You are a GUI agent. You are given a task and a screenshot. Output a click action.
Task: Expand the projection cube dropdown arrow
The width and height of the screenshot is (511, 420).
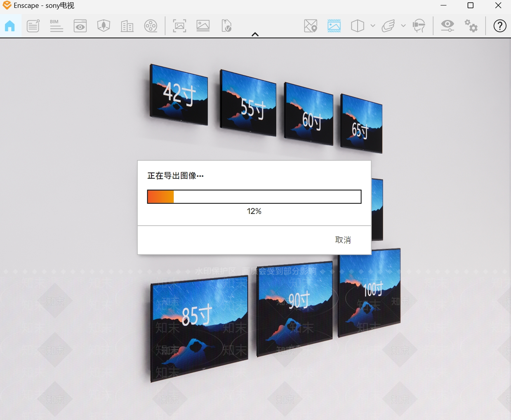373,26
